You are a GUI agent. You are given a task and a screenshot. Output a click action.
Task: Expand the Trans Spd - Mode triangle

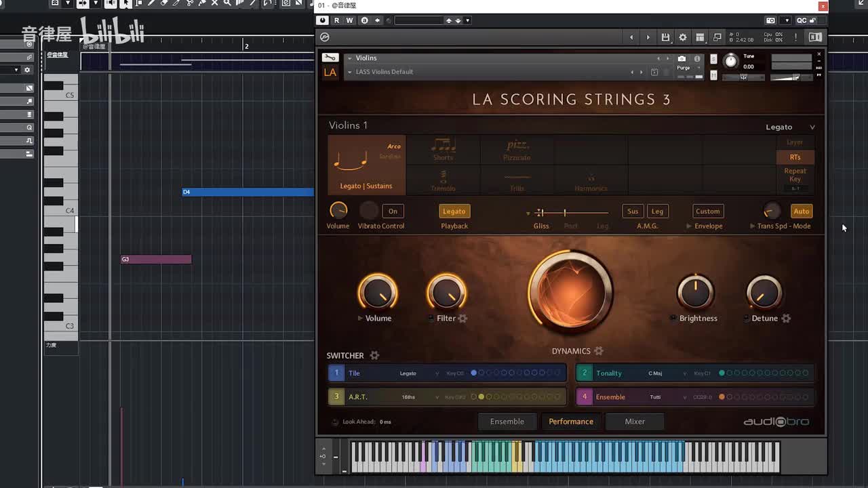coord(752,226)
